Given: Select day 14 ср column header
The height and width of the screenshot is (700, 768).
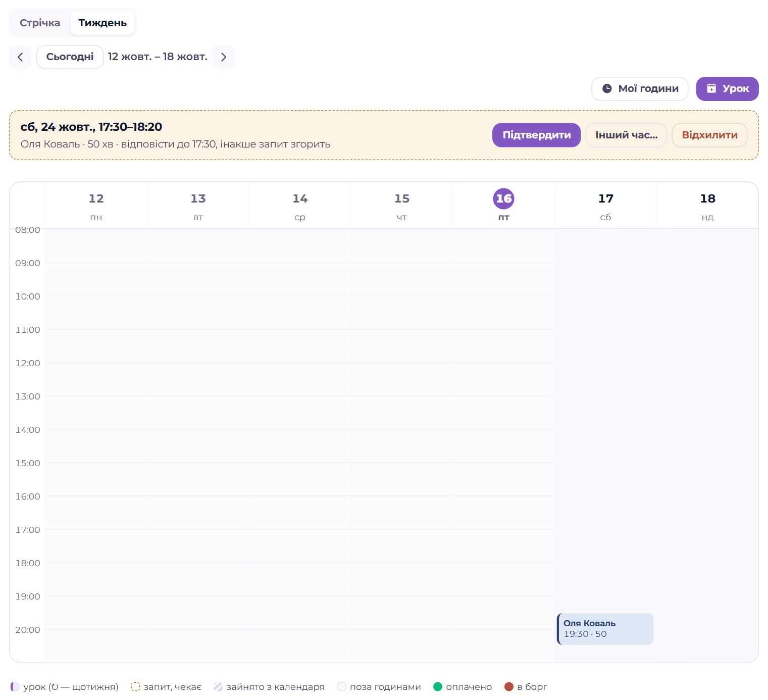Looking at the screenshot, I should point(300,206).
